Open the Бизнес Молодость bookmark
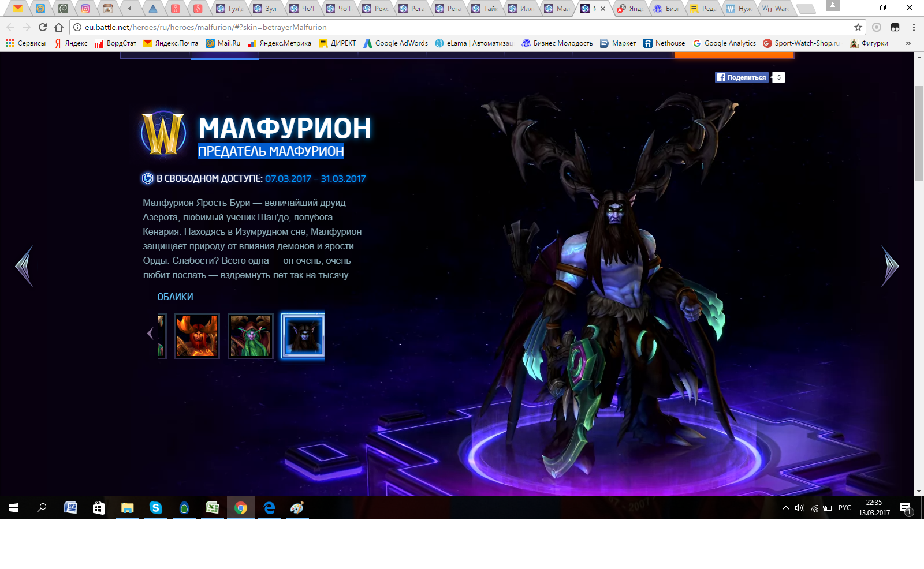The image size is (924, 569). pos(557,43)
